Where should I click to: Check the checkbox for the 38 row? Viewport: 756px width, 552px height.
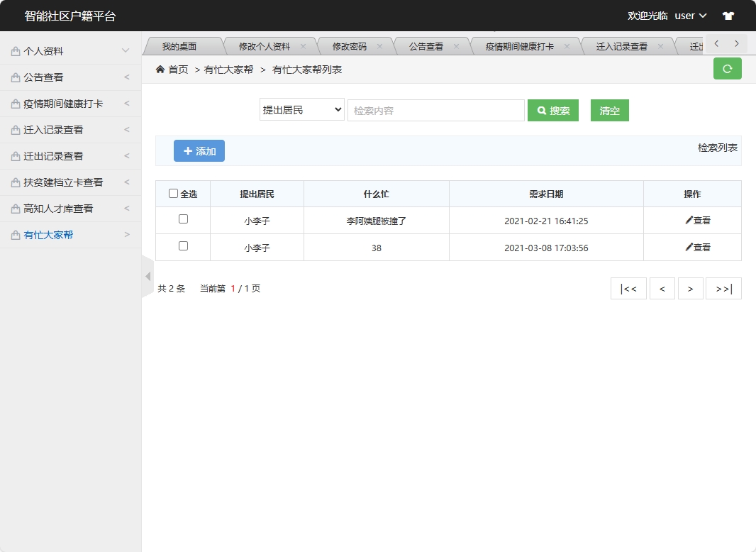[x=182, y=247]
